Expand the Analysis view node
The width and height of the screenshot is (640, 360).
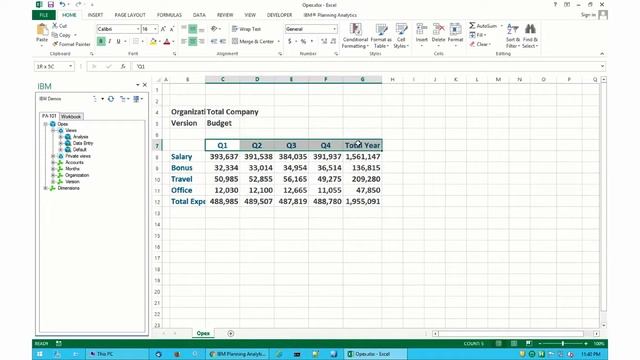(x=60, y=137)
